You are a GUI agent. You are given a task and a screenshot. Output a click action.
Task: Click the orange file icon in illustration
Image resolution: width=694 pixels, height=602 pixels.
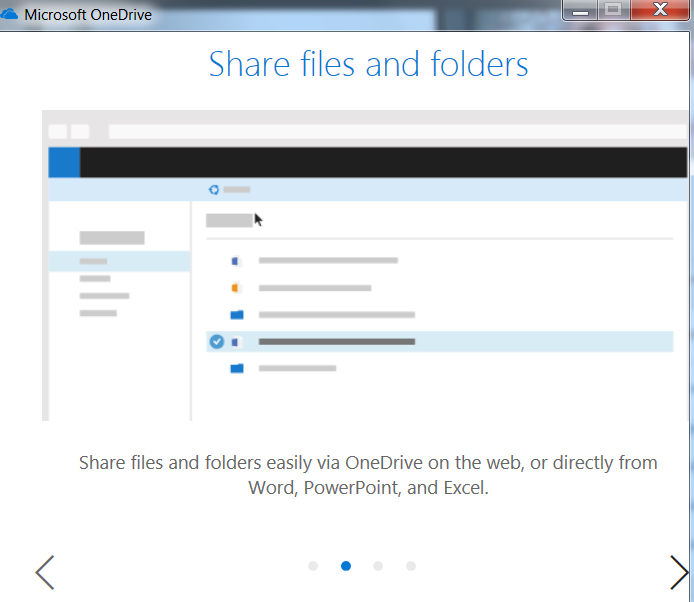pyautogui.click(x=236, y=288)
